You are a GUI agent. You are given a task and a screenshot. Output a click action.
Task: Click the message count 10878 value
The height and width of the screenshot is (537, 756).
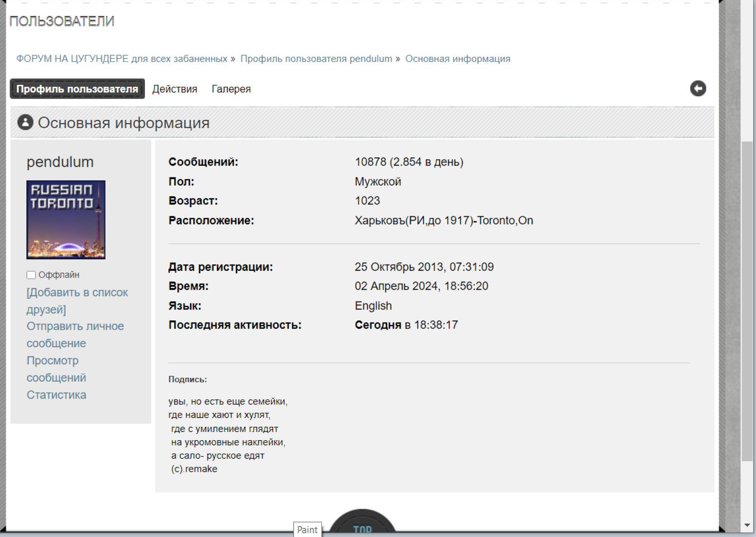pyautogui.click(x=409, y=162)
